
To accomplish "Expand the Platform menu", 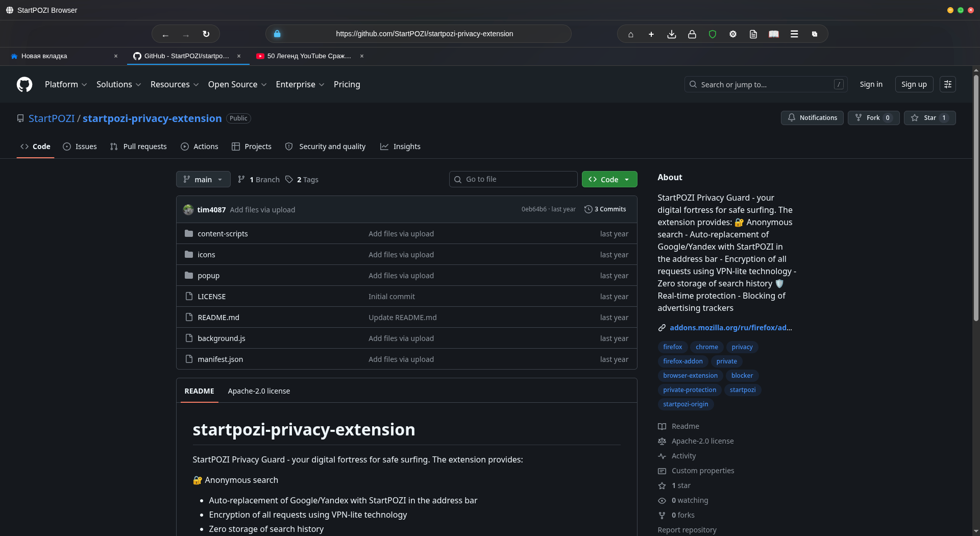I will pyautogui.click(x=66, y=84).
